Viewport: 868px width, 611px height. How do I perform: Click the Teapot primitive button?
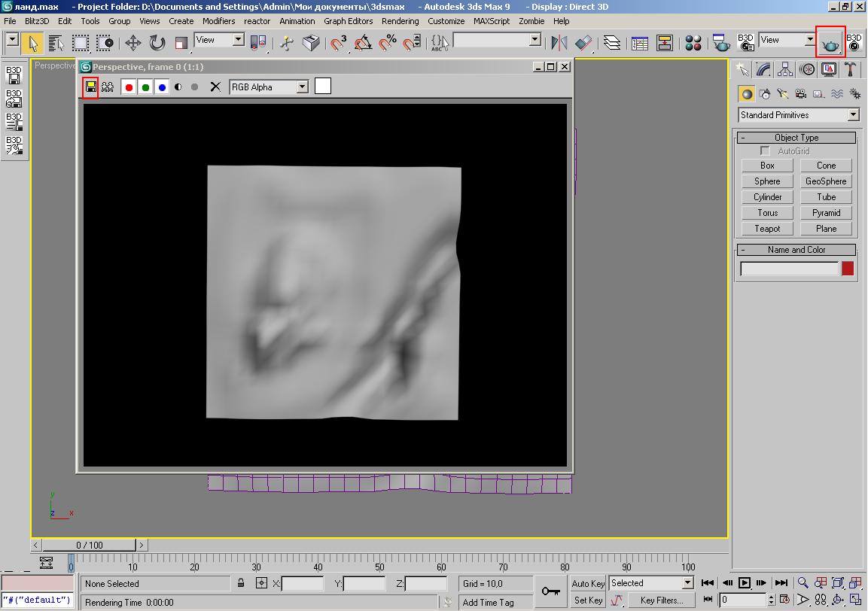[x=767, y=229]
